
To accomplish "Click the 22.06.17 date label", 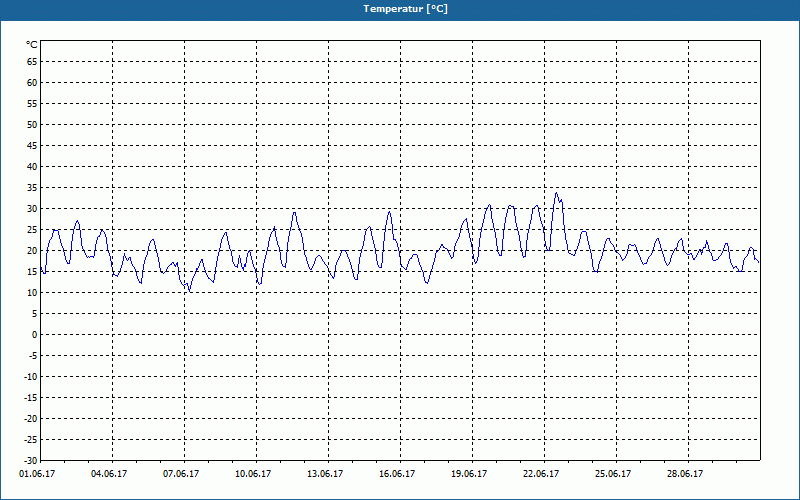I will pyautogui.click(x=541, y=474).
